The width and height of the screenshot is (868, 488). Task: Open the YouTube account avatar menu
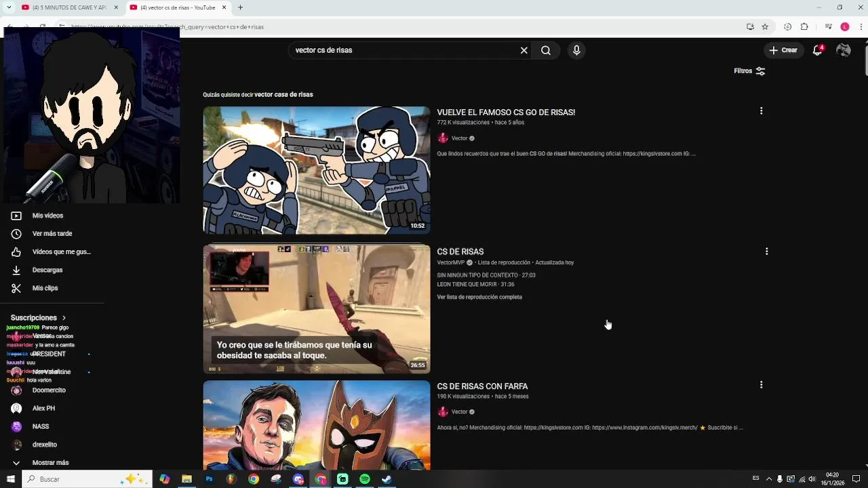click(x=844, y=50)
